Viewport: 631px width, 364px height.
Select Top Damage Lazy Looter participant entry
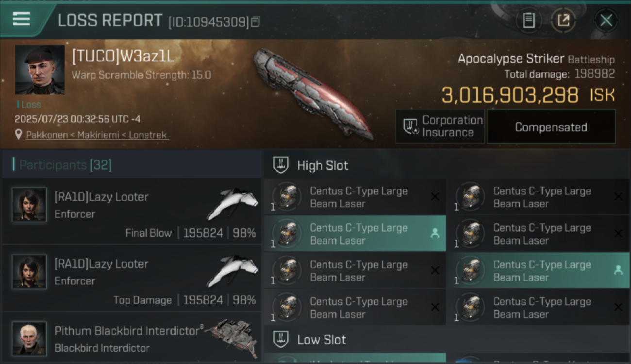coord(132,278)
